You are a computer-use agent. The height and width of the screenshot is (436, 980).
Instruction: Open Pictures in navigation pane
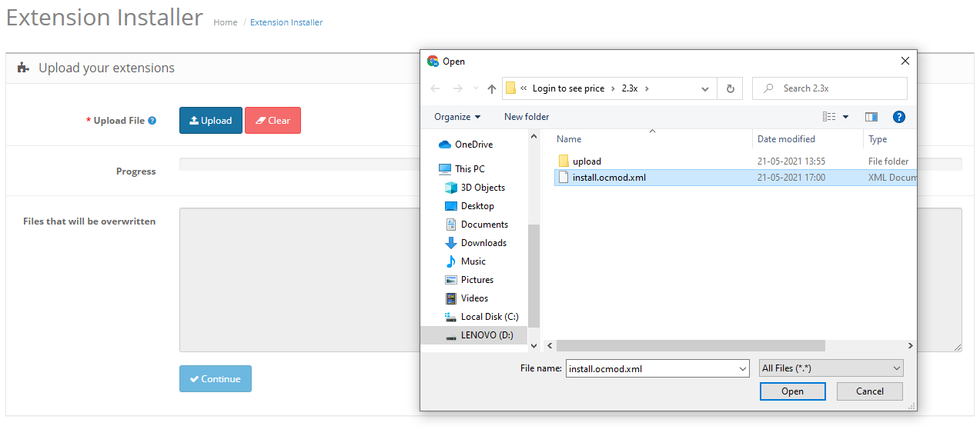[477, 280]
